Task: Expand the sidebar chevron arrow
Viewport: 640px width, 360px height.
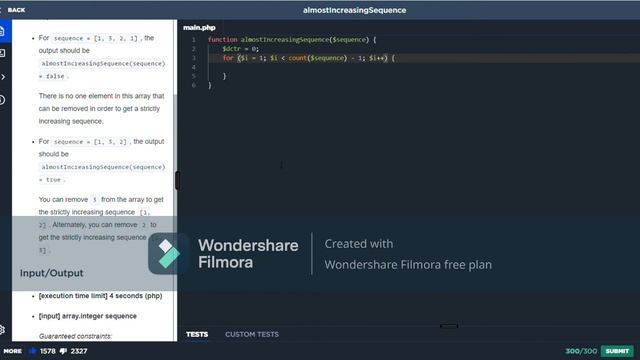Action: pyautogui.click(x=3, y=77)
